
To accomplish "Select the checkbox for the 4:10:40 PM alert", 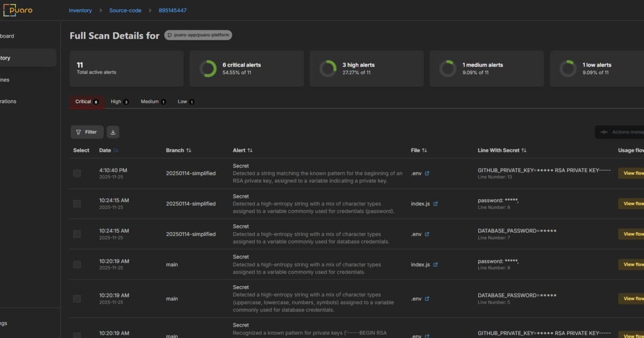I will click(x=77, y=173).
